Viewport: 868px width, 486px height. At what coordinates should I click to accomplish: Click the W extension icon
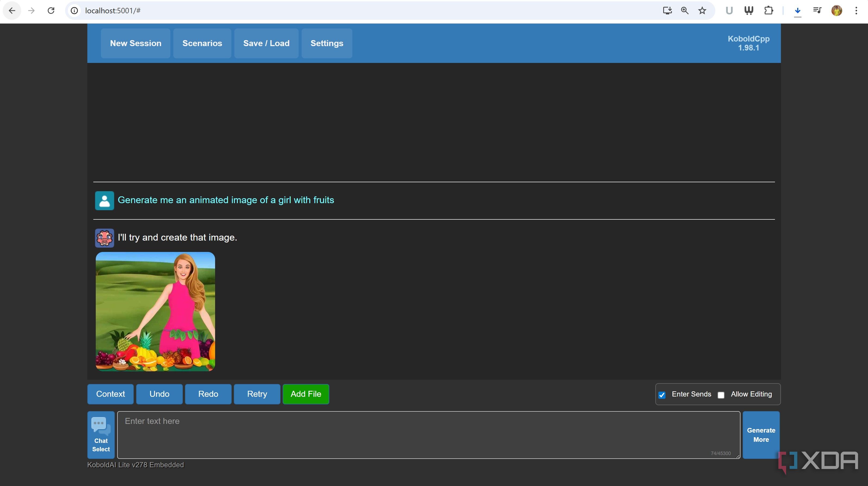749,11
